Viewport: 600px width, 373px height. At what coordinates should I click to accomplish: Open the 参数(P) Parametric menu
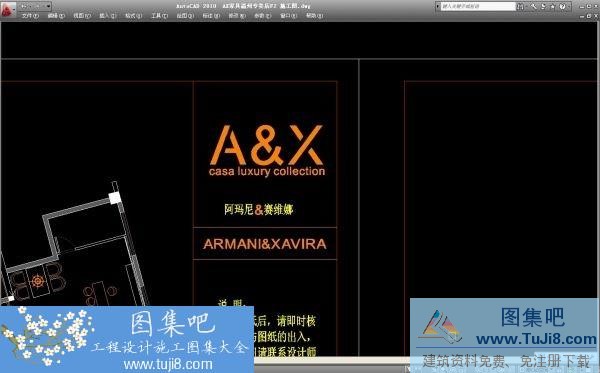(263, 16)
